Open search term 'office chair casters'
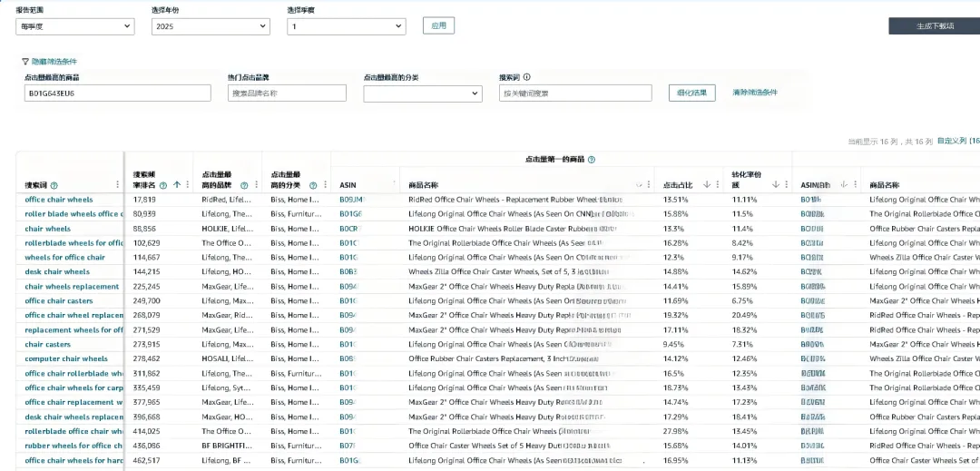This screenshot has height=471, width=980. click(x=59, y=301)
